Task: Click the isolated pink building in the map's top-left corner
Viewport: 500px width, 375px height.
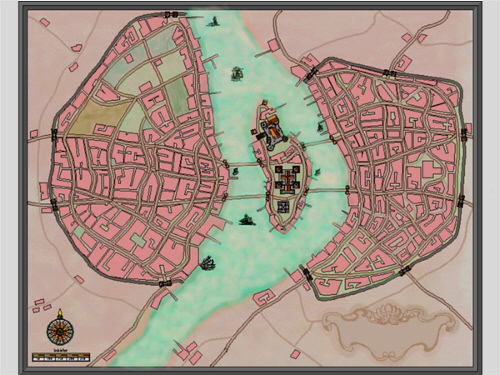Action: pos(45,22)
